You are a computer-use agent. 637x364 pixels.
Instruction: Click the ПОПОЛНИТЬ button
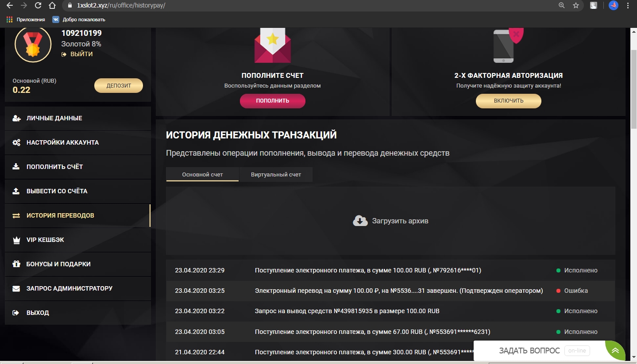(272, 101)
